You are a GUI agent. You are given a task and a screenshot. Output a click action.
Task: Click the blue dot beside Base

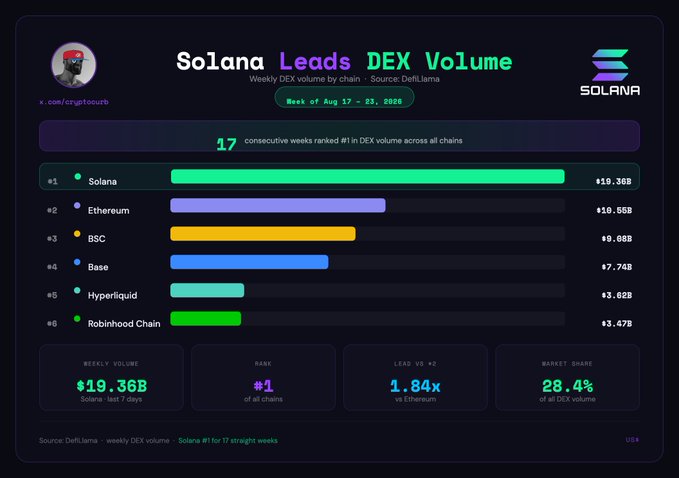[x=77, y=262]
